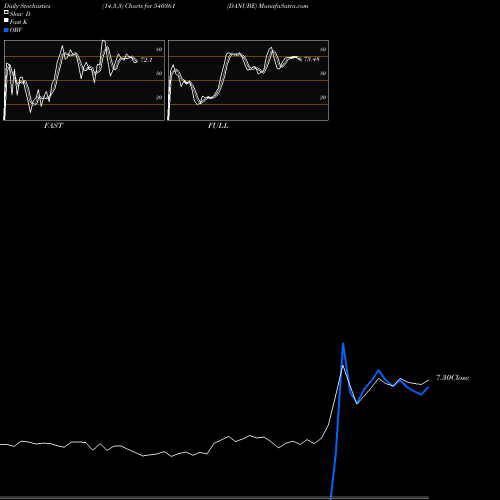Click the 'FULL' chart label

point(218,126)
